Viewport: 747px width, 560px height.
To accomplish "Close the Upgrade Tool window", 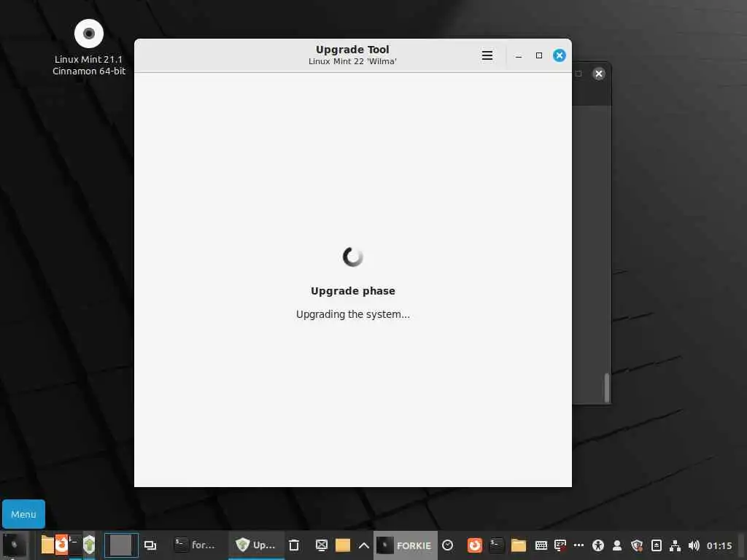I will pos(560,55).
